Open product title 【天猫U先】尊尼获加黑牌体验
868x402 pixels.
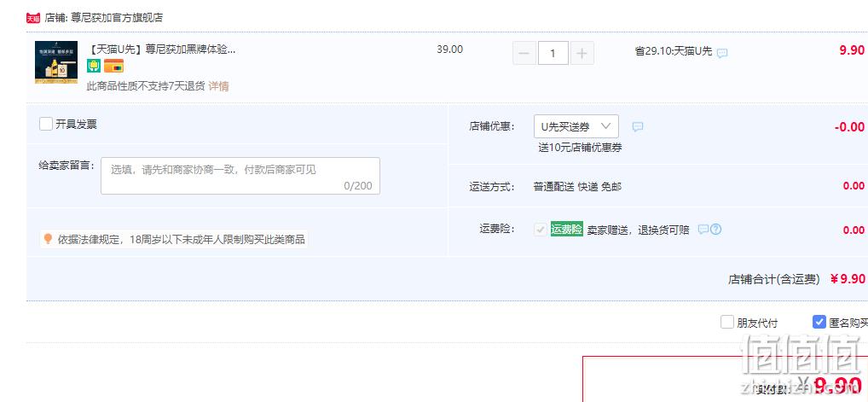point(161,50)
